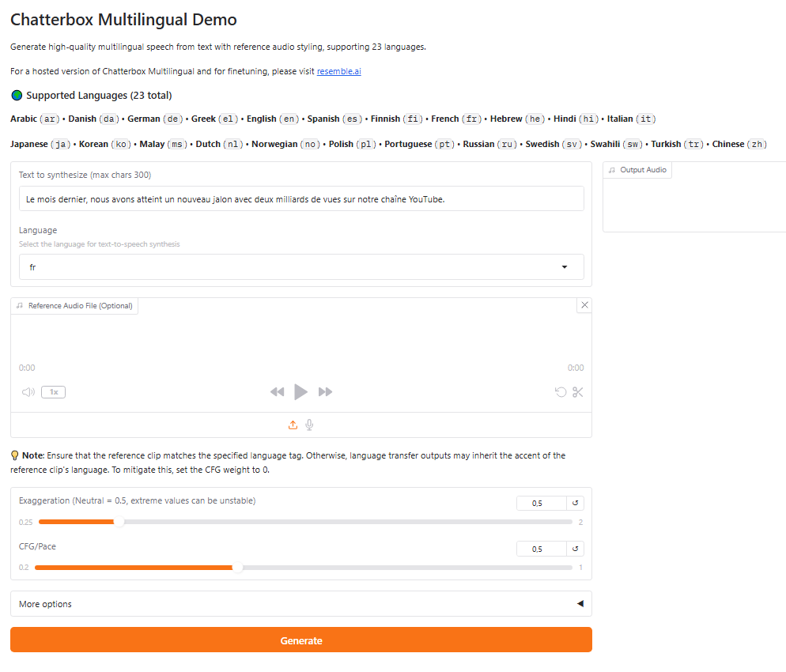
Task: Click the Portuguese pt language entry
Action: [x=420, y=145]
